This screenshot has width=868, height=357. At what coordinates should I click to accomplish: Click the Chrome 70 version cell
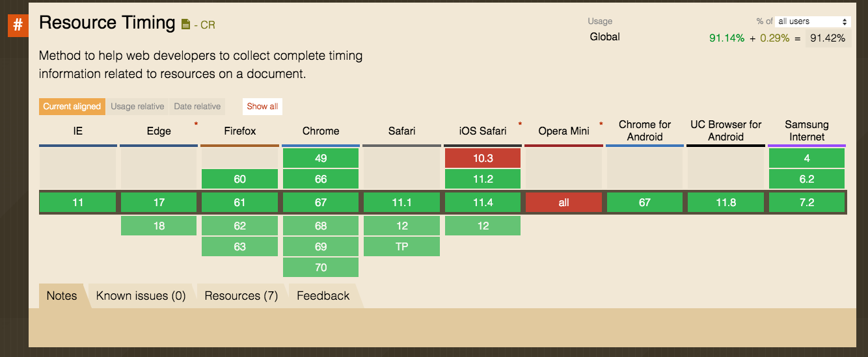click(x=321, y=267)
